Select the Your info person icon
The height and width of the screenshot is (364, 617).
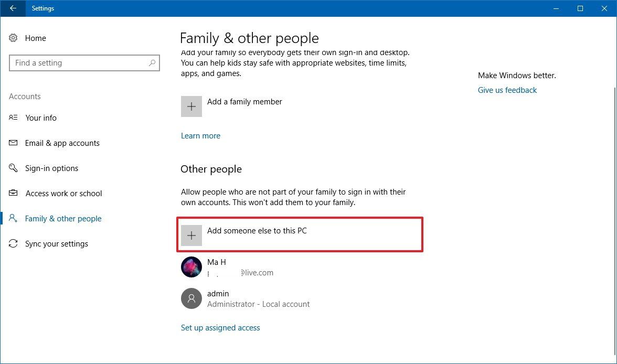click(x=13, y=117)
